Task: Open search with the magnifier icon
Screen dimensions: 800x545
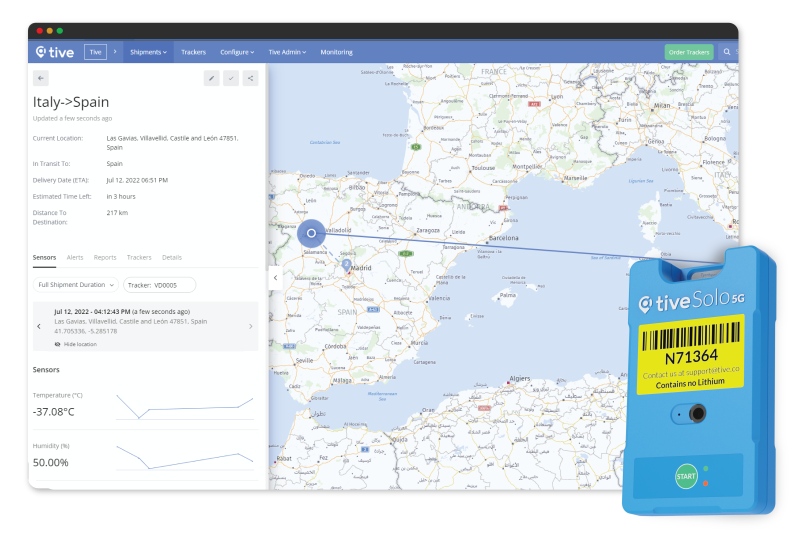Action: (727, 52)
